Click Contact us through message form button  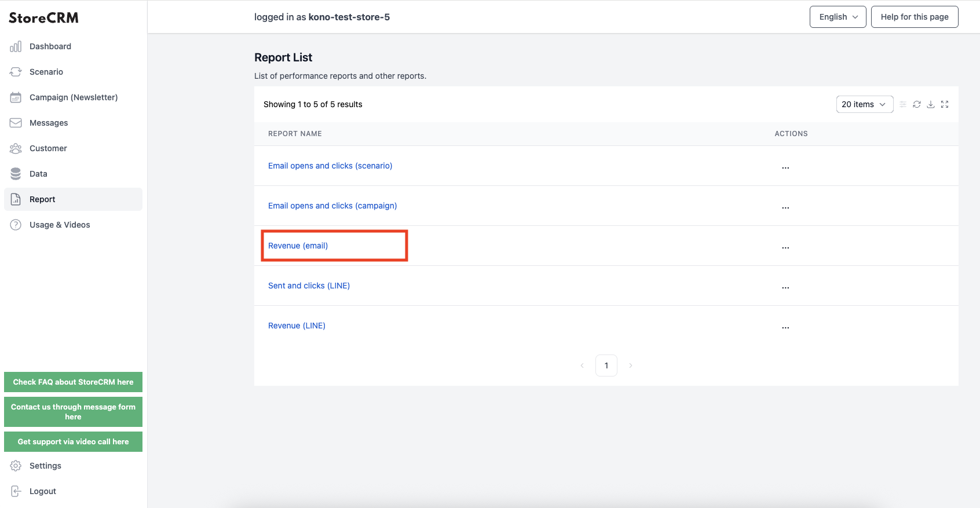pos(73,412)
